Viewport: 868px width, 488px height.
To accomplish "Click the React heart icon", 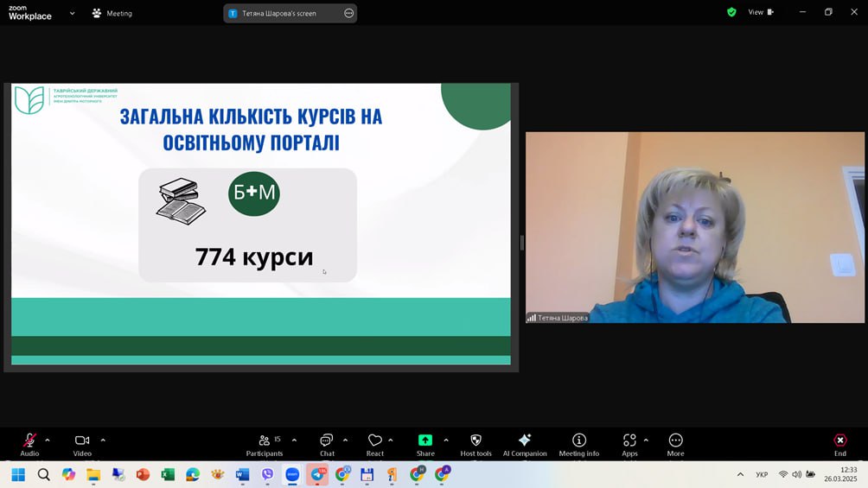I will point(374,441).
